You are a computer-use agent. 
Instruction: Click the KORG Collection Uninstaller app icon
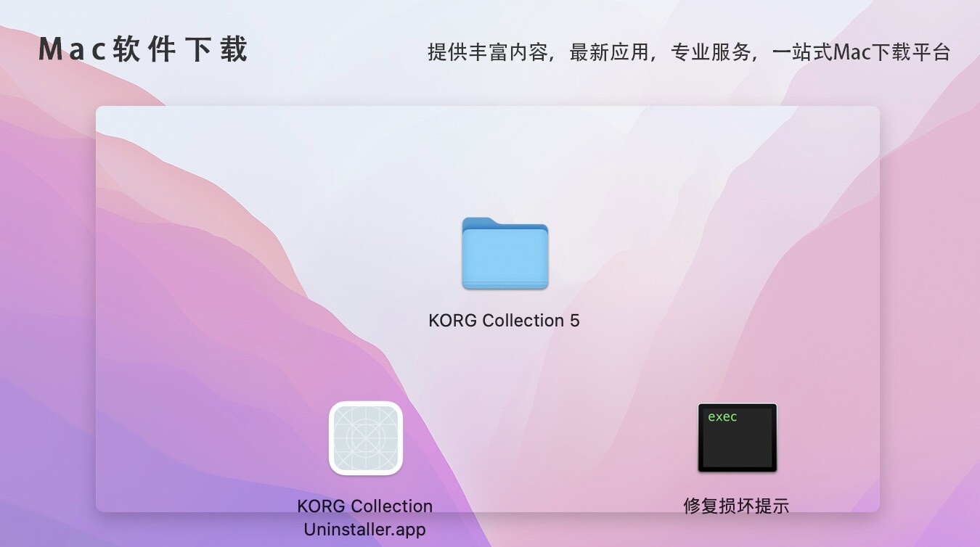366,438
